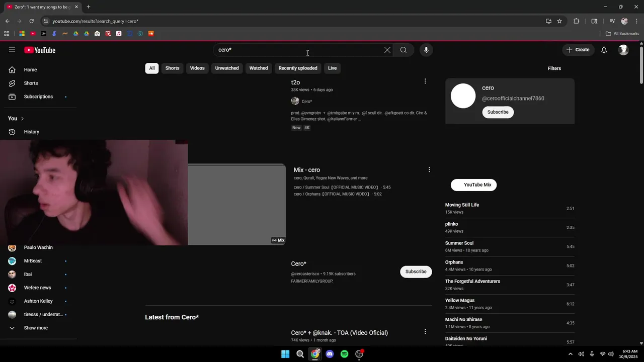Show hidden system tray icons
This screenshot has width=644, height=362.
click(x=570, y=354)
